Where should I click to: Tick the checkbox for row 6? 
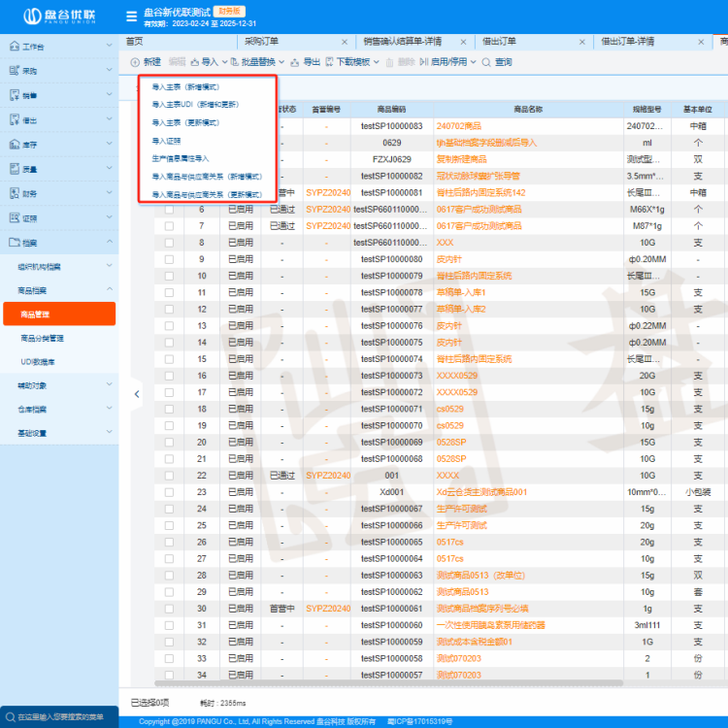point(170,210)
